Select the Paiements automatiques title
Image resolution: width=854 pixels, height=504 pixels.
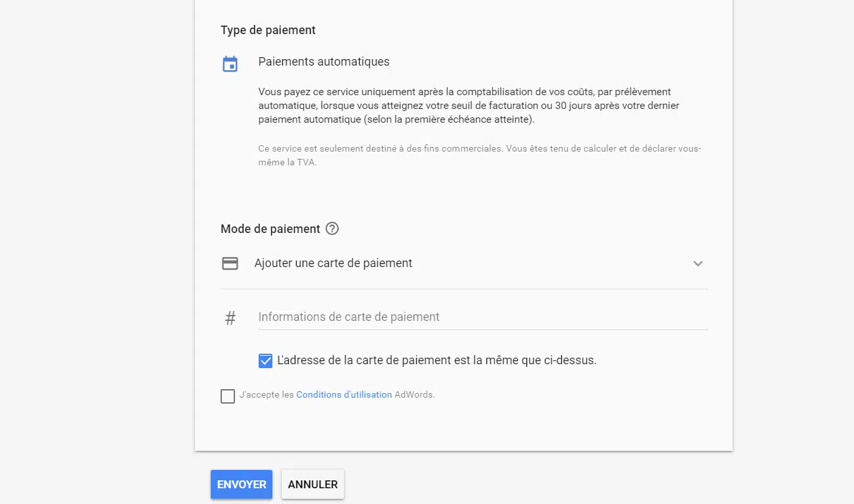coord(324,62)
